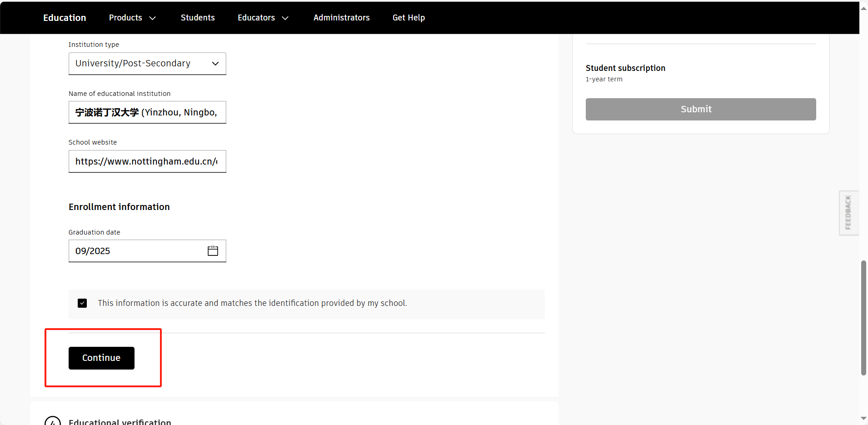868x425 pixels.
Task: Click into the School website field
Action: tap(147, 161)
